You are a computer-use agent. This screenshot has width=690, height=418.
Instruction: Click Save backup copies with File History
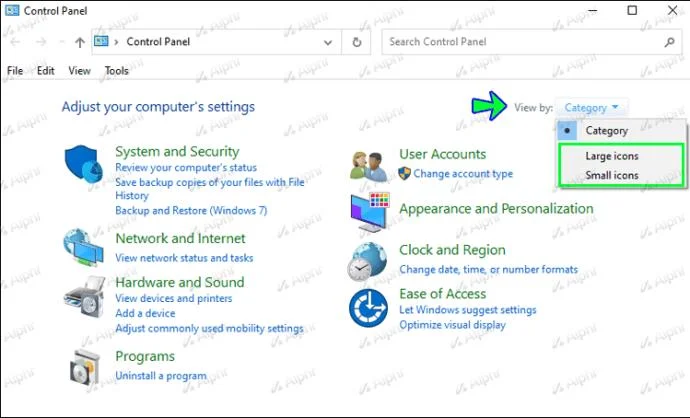(209, 189)
